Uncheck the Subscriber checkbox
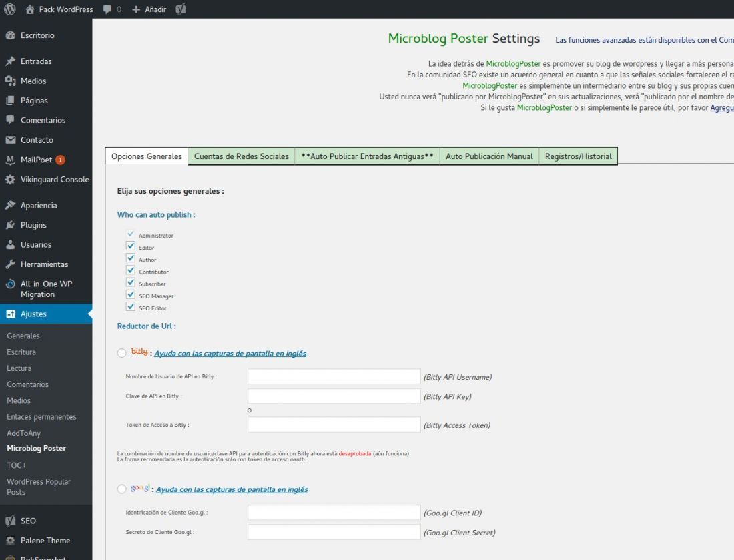The width and height of the screenshot is (734, 560). [x=131, y=282]
